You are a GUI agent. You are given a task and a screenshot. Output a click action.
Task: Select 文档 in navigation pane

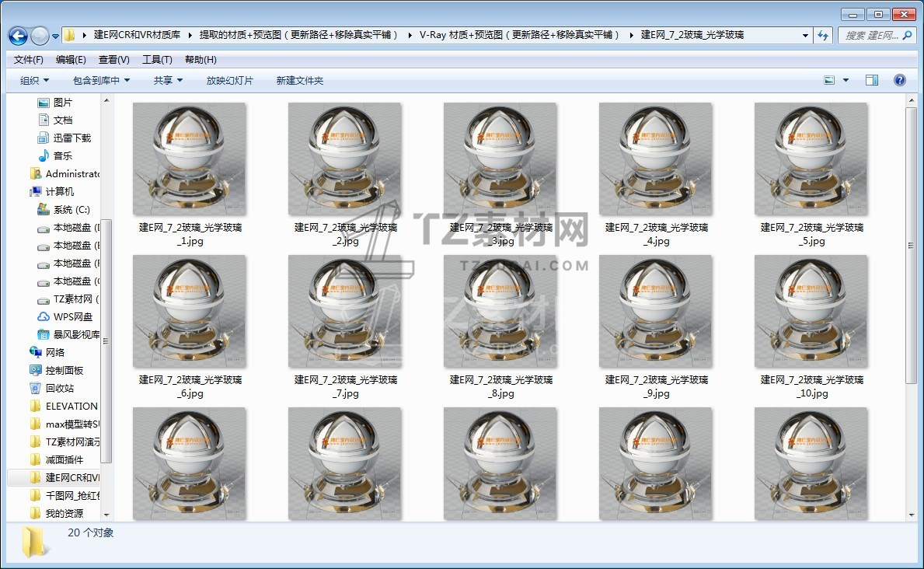[x=62, y=120]
